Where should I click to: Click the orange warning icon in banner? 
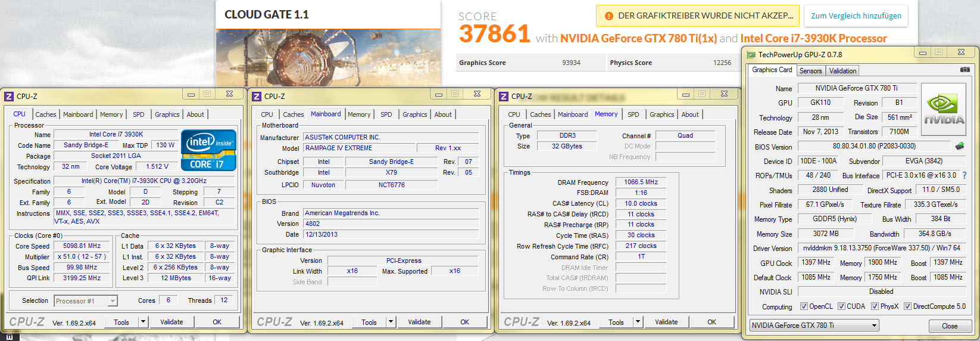[x=608, y=16]
